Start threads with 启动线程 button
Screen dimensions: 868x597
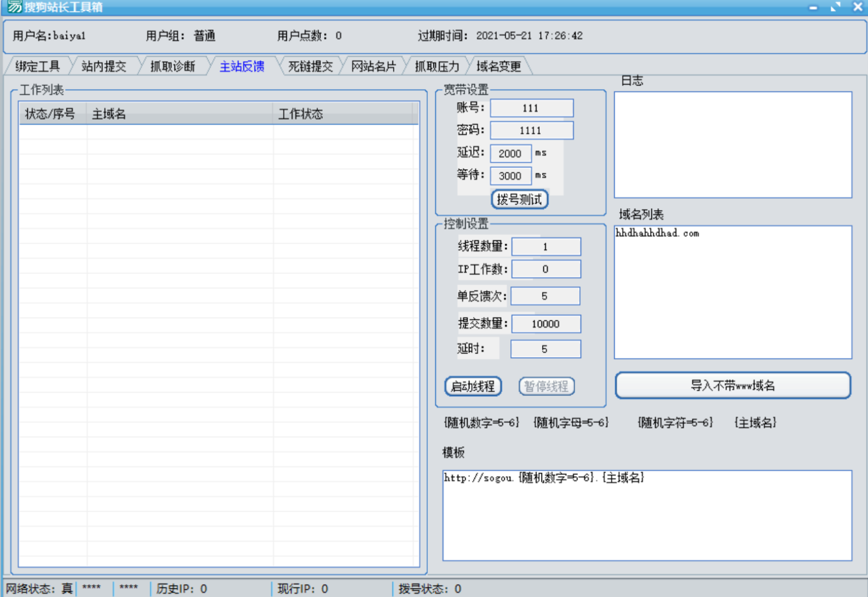click(x=473, y=386)
